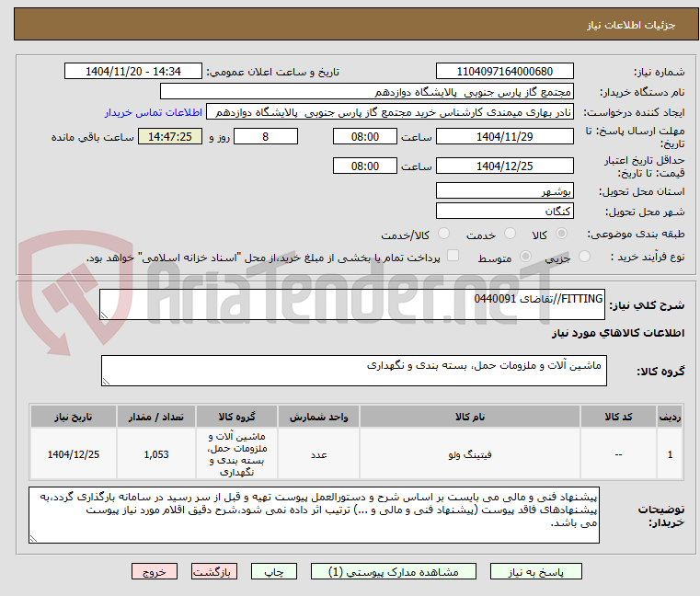Click the طبقه بندی موضوعی label
The height and width of the screenshot is (596, 700).
[x=636, y=234]
